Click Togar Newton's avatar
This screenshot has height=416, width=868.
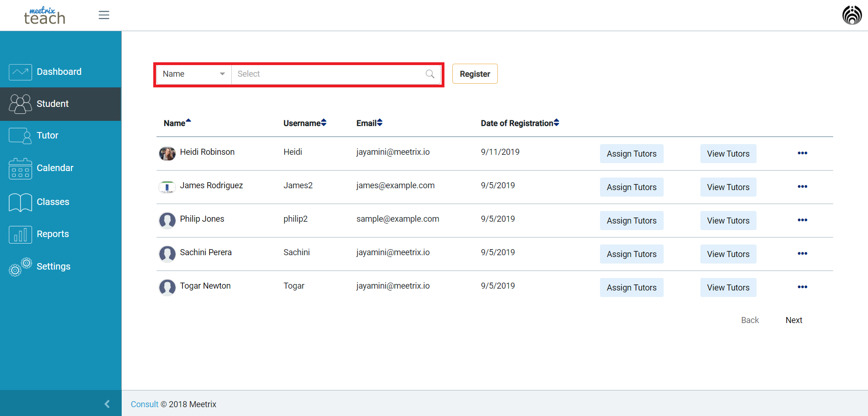(x=167, y=287)
